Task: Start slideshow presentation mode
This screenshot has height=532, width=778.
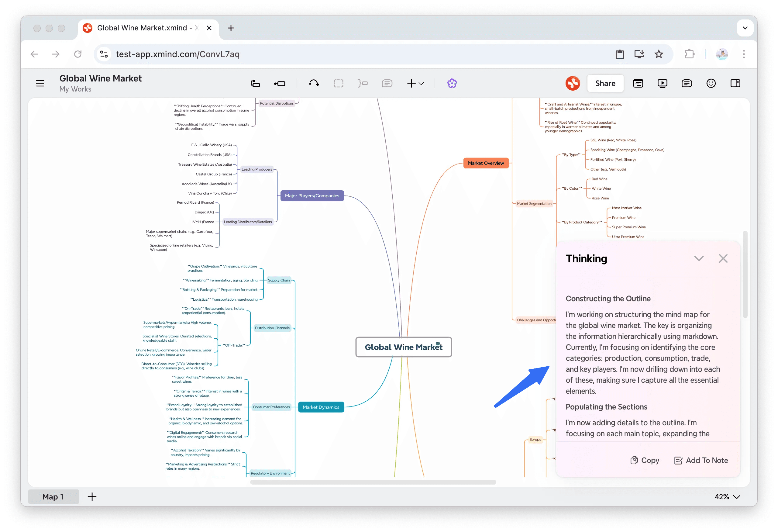Action: pyautogui.click(x=662, y=83)
